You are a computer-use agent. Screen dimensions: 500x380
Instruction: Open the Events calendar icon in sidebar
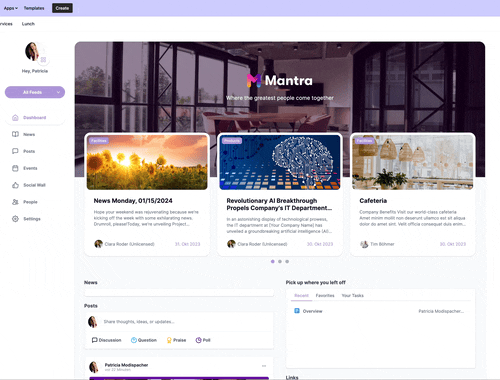tap(15, 168)
